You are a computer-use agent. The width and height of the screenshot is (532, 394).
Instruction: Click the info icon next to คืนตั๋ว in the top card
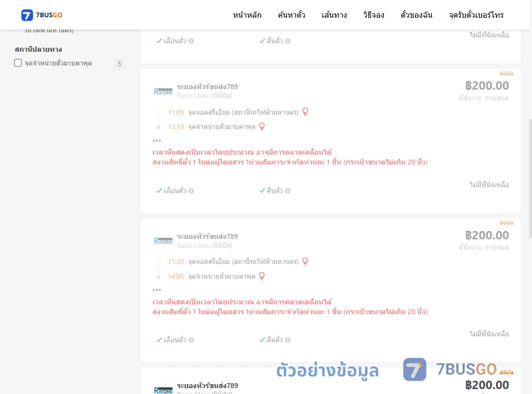(x=288, y=41)
